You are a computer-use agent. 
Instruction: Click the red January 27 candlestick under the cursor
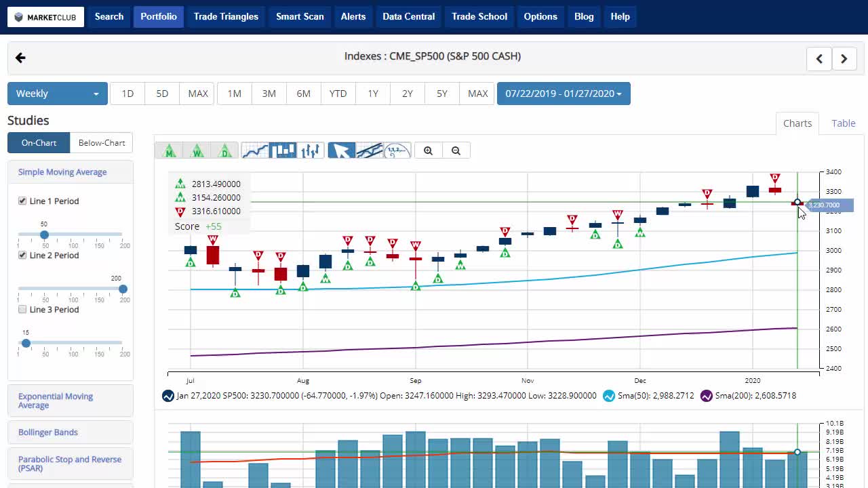pyautogui.click(x=797, y=203)
